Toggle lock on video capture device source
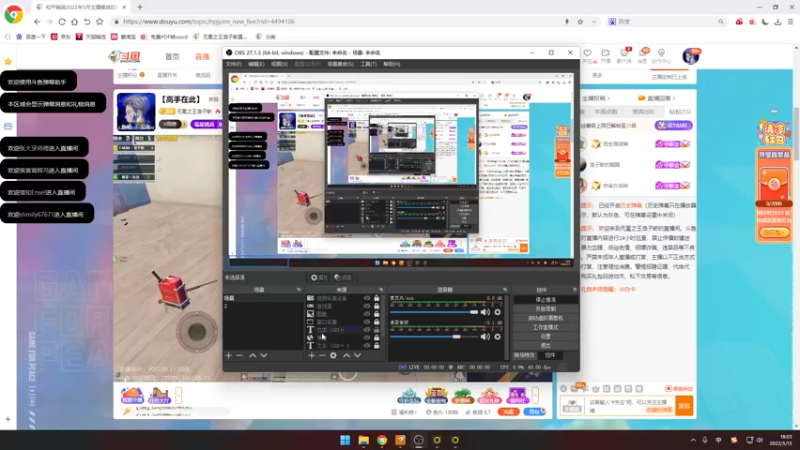This screenshot has width=800, height=450. (x=377, y=298)
